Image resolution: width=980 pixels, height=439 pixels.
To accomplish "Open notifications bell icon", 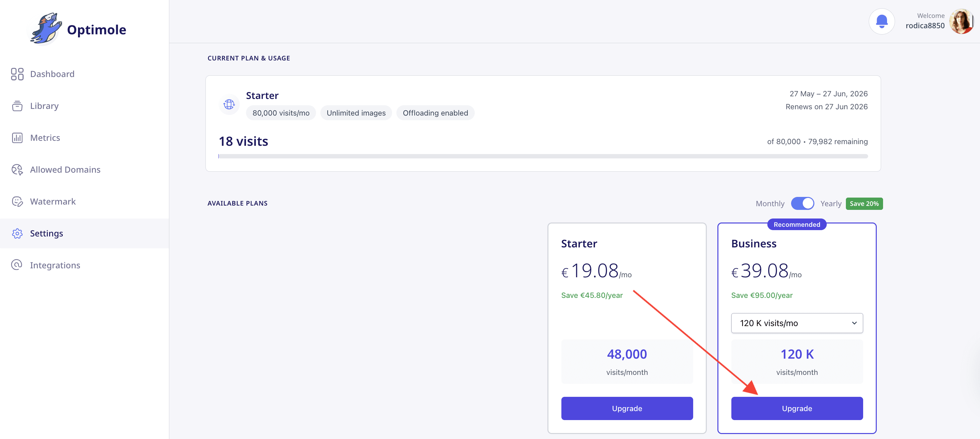I will pyautogui.click(x=881, y=22).
